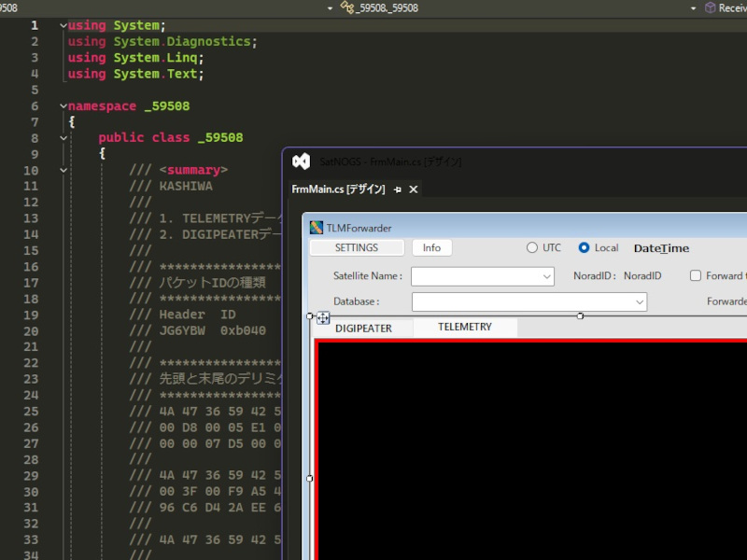Click the Visual Studio logo icon
The width and height of the screenshot is (747, 560).
click(301, 161)
